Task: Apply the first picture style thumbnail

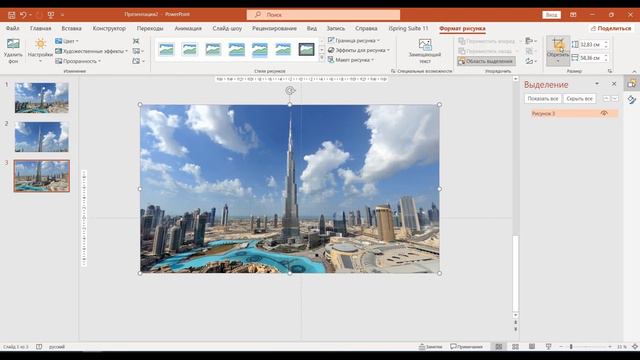Action: coord(167,49)
